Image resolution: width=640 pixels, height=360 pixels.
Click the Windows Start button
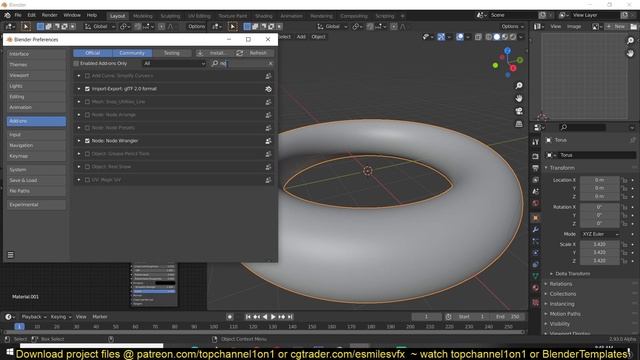[x=10, y=352]
